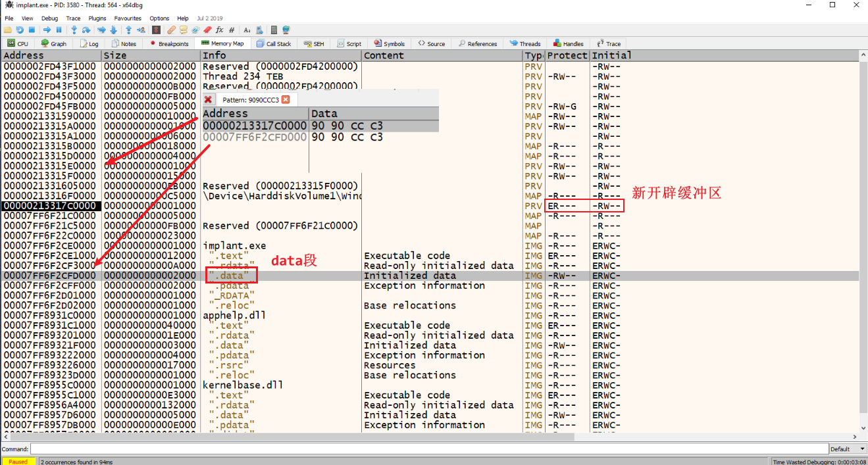Open the Plugins menu

click(x=97, y=18)
